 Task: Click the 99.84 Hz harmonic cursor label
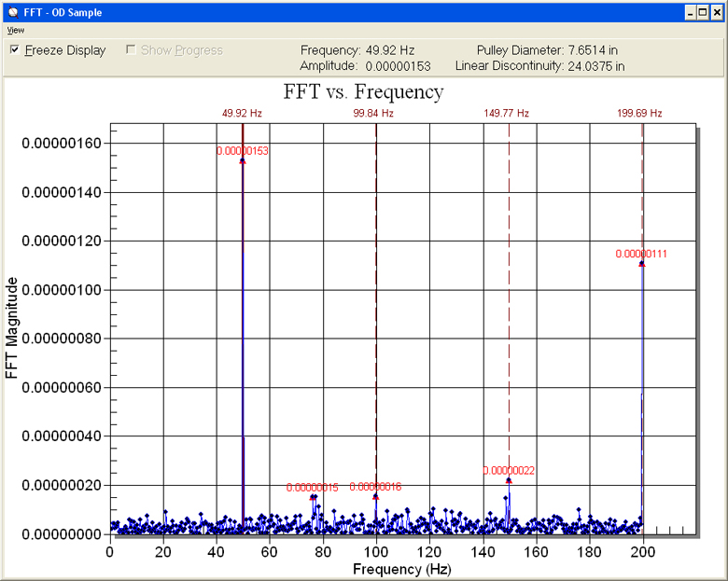tap(373, 113)
